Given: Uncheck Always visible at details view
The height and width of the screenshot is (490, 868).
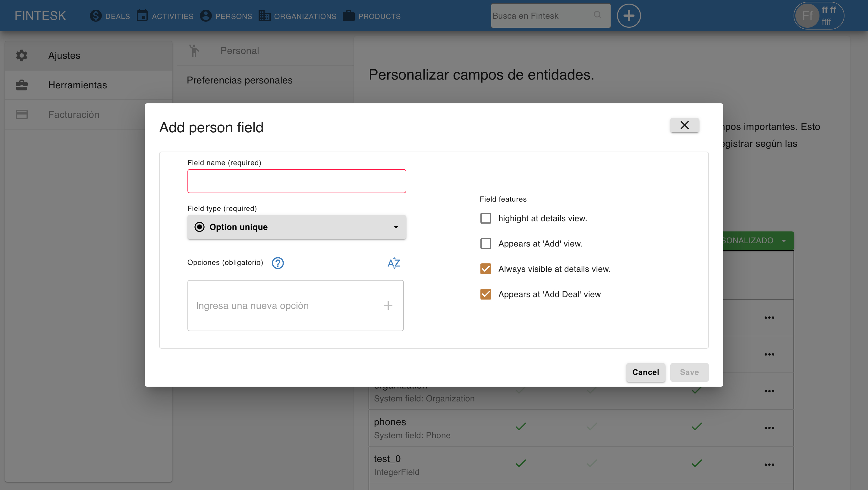Looking at the screenshot, I should point(486,269).
